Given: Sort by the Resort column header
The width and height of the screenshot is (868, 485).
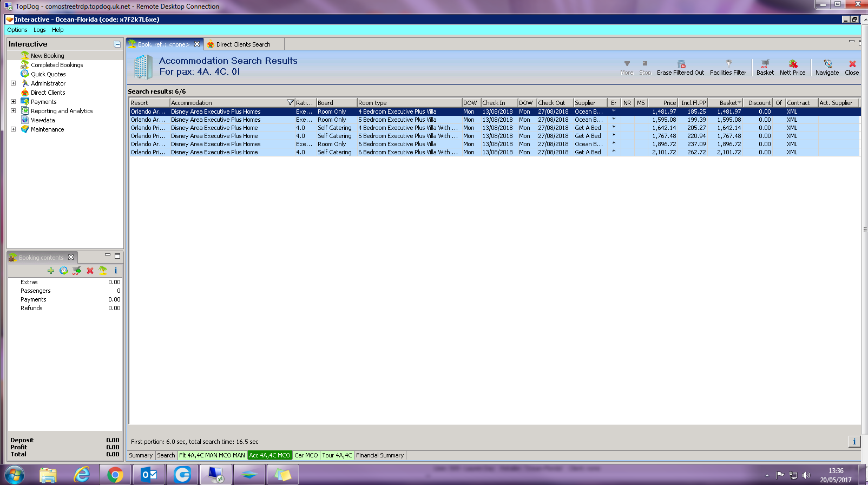Looking at the screenshot, I should coord(149,103).
